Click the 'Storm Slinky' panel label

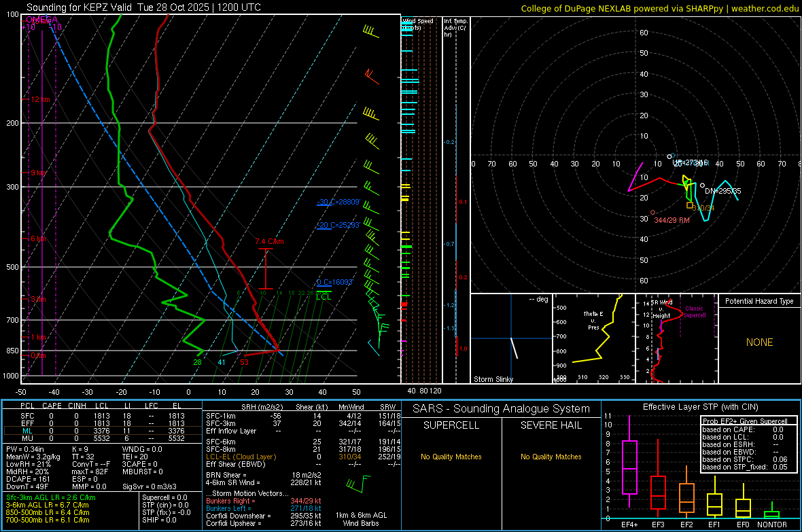(x=493, y=379)
